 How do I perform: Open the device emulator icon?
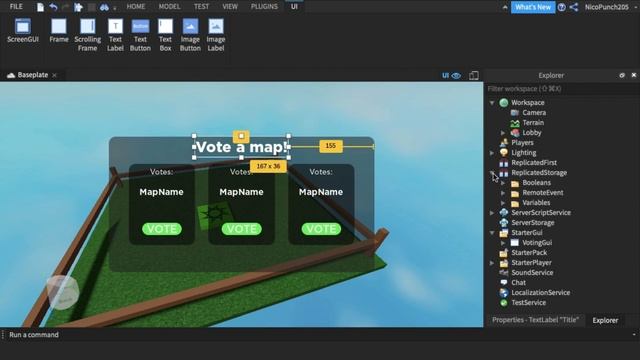(473, 76)
